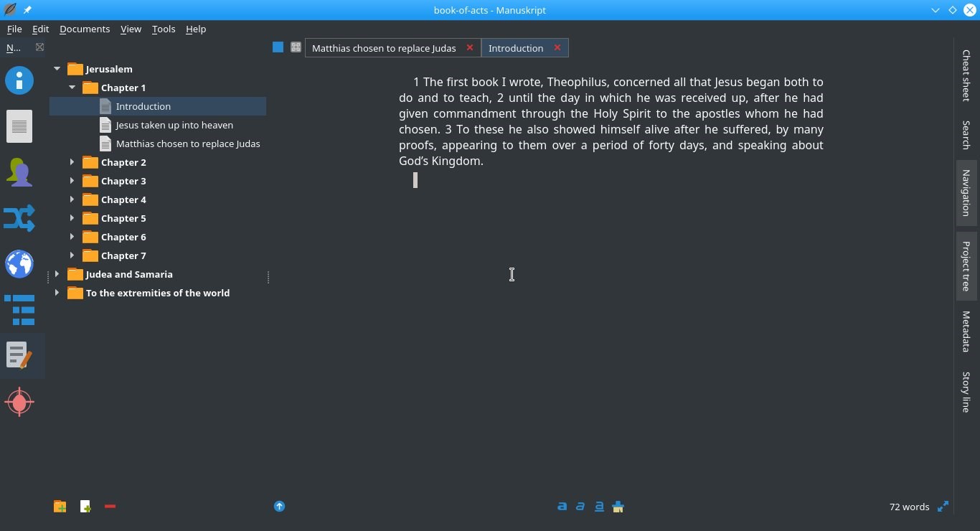Open the Summary section in sidebar
This screenshot has height=531, width=980.
pos(19,127)
